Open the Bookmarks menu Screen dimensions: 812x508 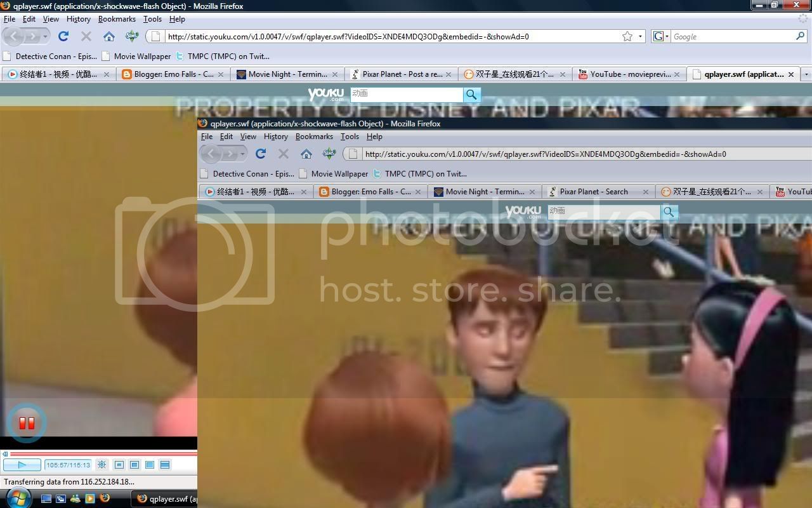117,19
